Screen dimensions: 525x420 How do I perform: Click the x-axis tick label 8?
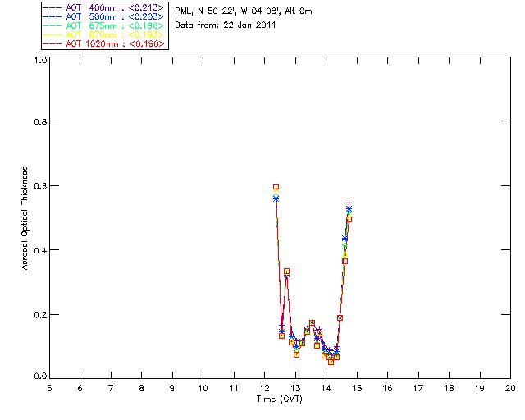click(x=142, y=388)
